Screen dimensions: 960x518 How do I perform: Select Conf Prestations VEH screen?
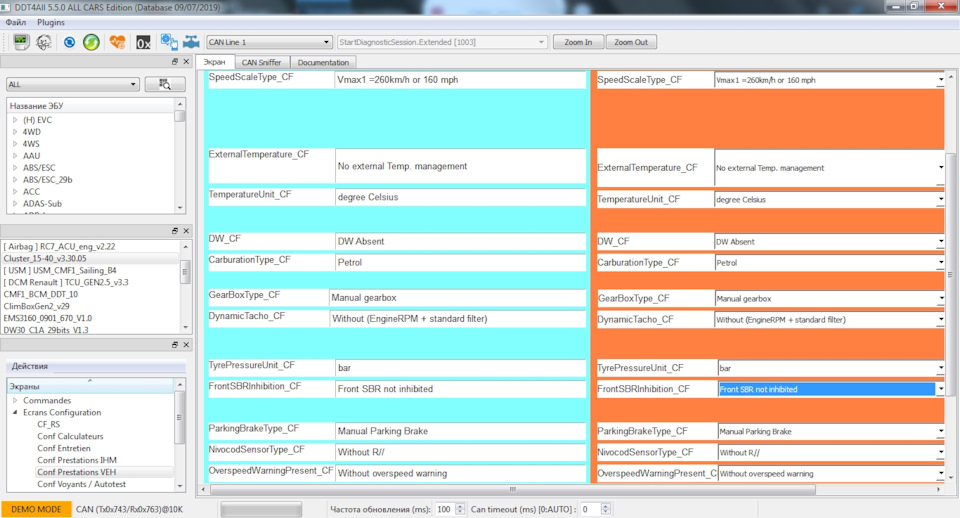click(77, 472)
